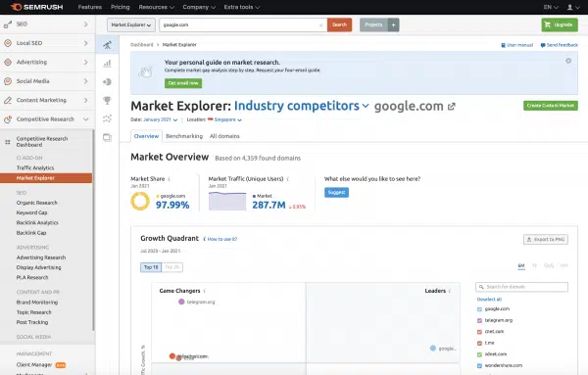Click the Search for domain field
Image resolution: width=588 pixels, height=375 pixels.
[521, 287]
